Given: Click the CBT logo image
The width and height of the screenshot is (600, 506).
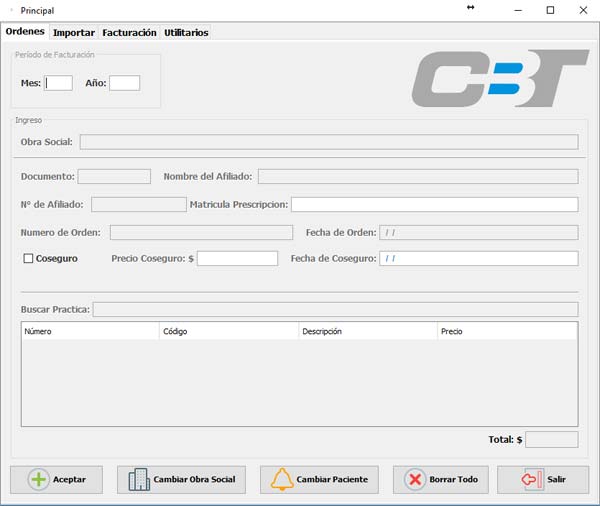Looking at the screenshot, I should click(x=500, y=79).
